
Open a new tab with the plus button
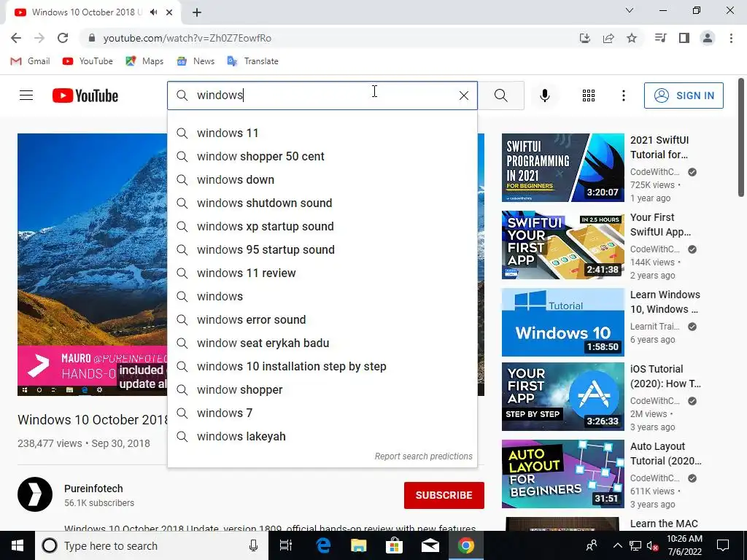click(x=197, y=12)
